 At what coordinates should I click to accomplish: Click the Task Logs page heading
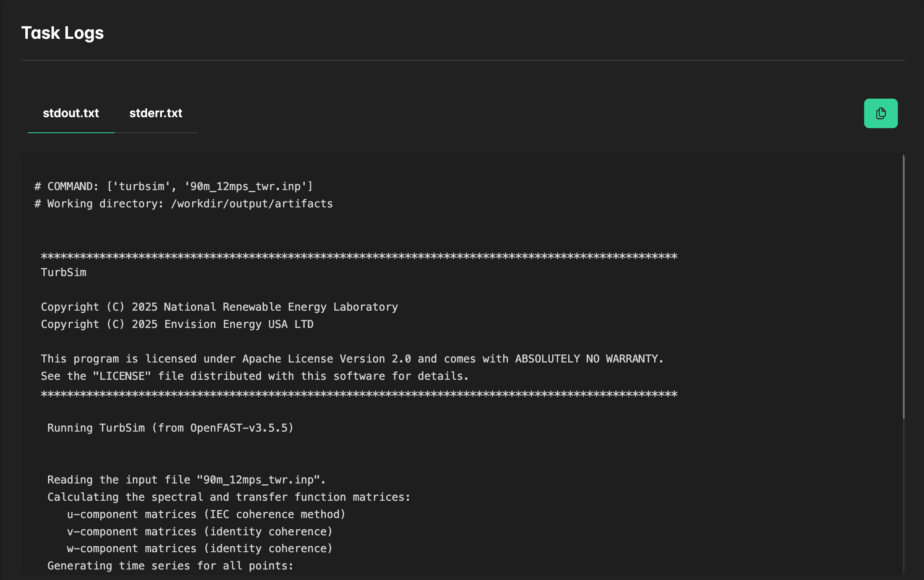(62, 32)
